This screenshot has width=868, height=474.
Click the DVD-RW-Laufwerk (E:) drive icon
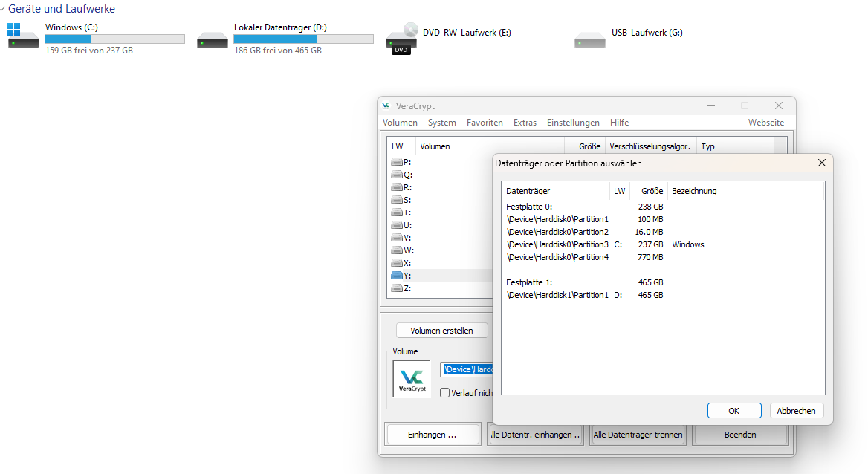402,39
